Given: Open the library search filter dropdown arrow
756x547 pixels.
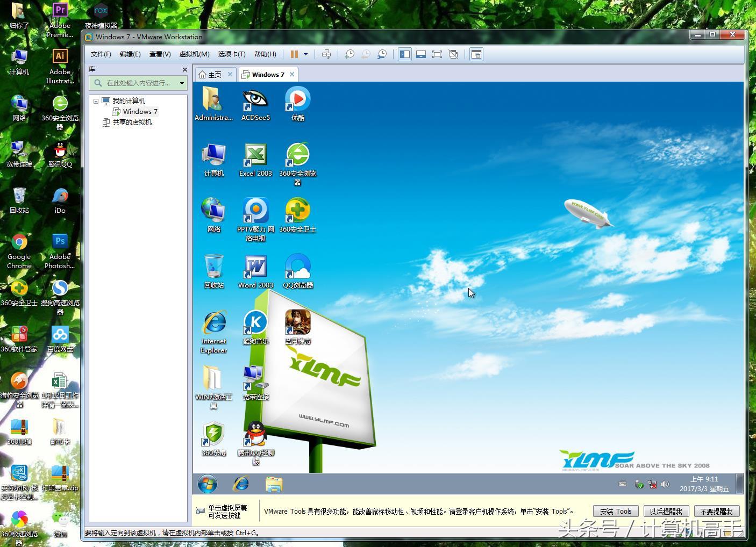Looking at the screenshot, I should point(182,83).
